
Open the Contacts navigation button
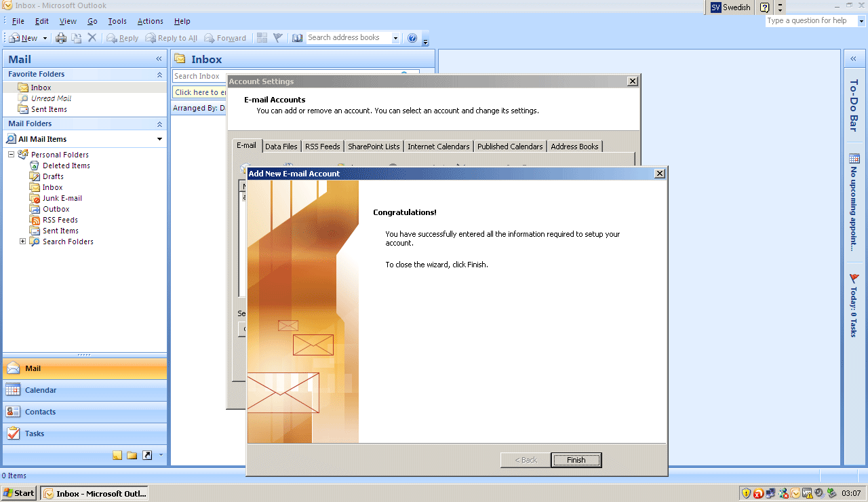[85, 412]
